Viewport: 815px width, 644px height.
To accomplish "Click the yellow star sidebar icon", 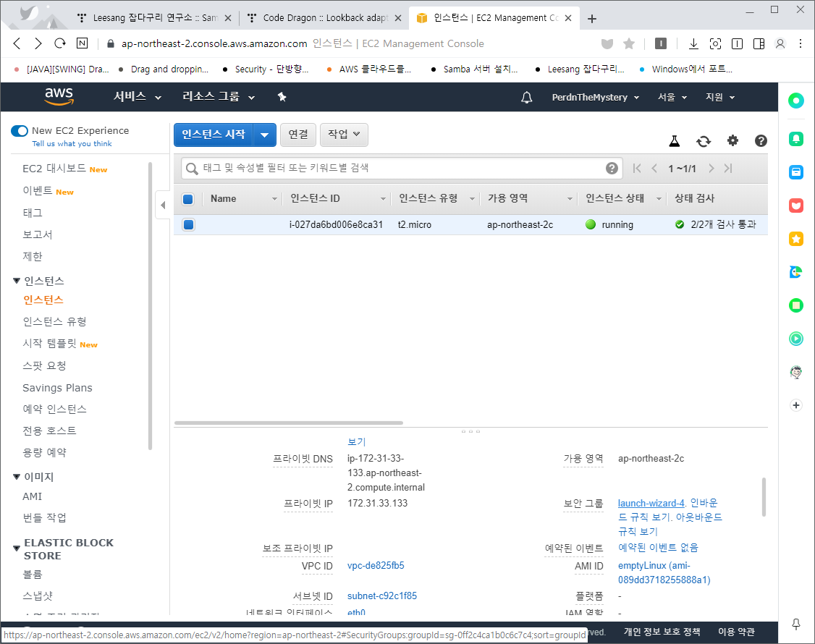I will tap(795, 239).
